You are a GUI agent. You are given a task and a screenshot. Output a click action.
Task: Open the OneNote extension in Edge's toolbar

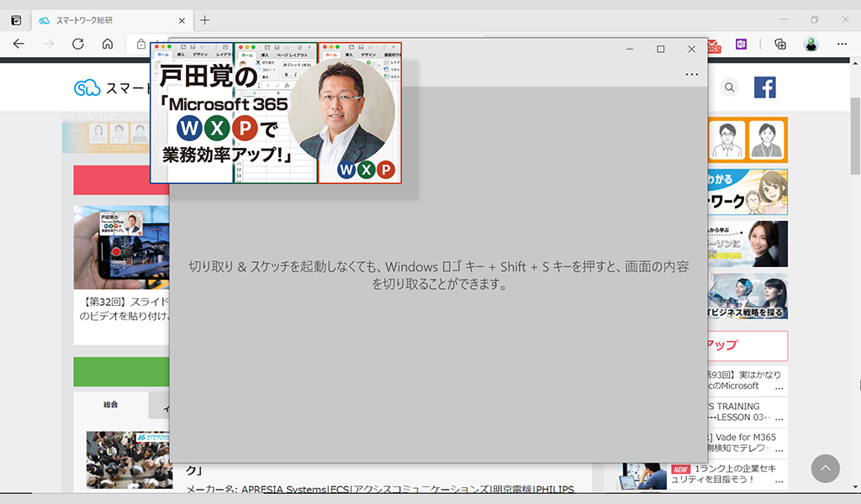pos(741,44)
